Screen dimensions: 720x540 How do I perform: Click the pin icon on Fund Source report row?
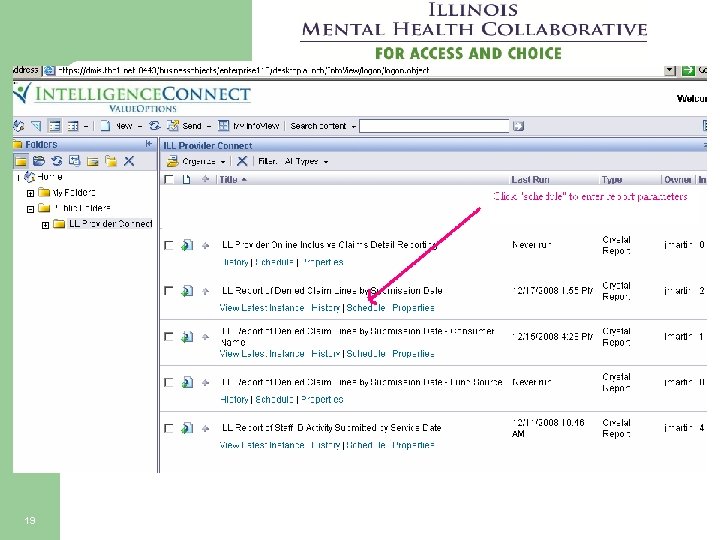coord(205,383)
